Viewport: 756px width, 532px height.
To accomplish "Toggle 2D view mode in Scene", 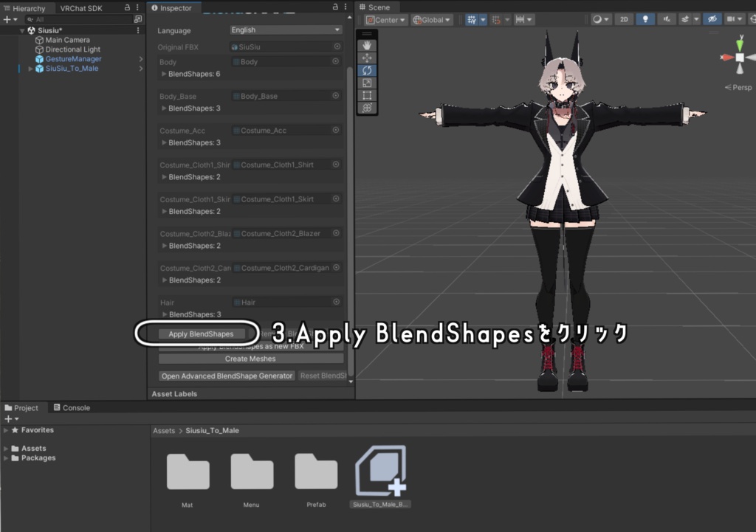I will pos(624,19).
